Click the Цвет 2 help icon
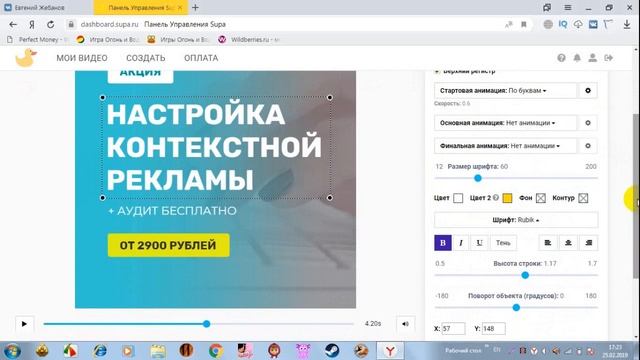This screenshot has width=640, height=360. click(496, 198)
